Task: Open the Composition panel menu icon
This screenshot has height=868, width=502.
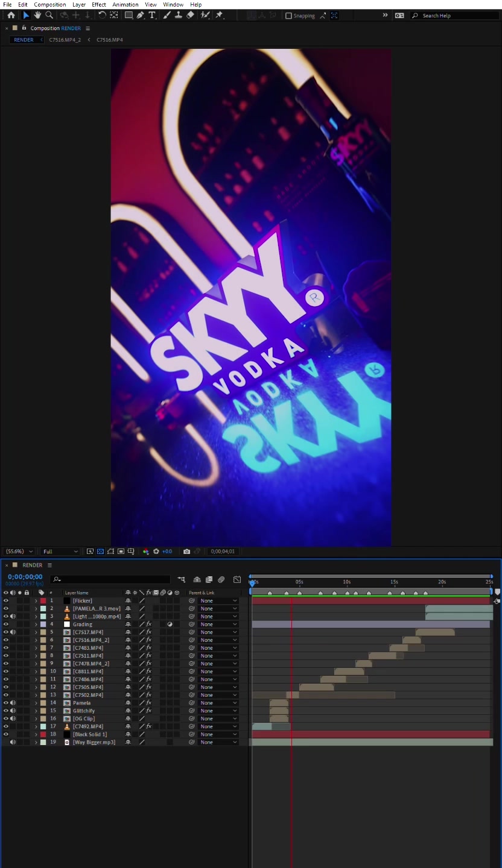Action: point(87,28)
